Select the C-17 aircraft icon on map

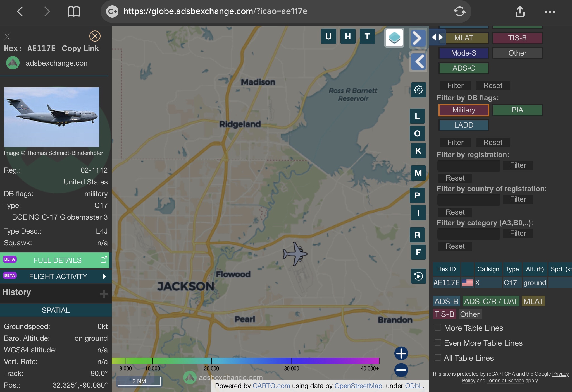pyautogui.click(x=295, y=254)
